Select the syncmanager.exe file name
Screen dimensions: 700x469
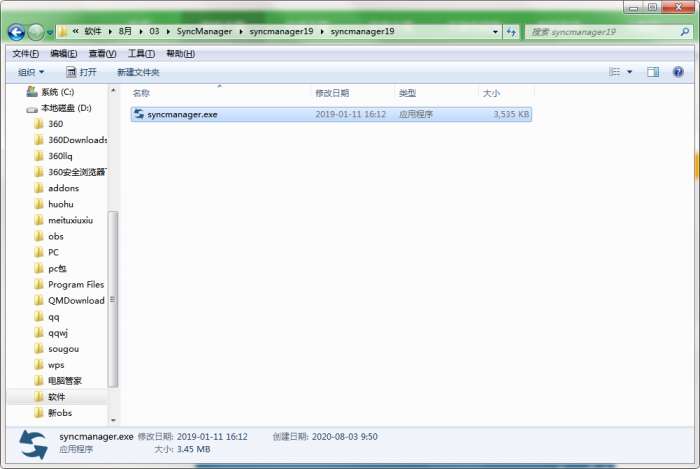182,115
